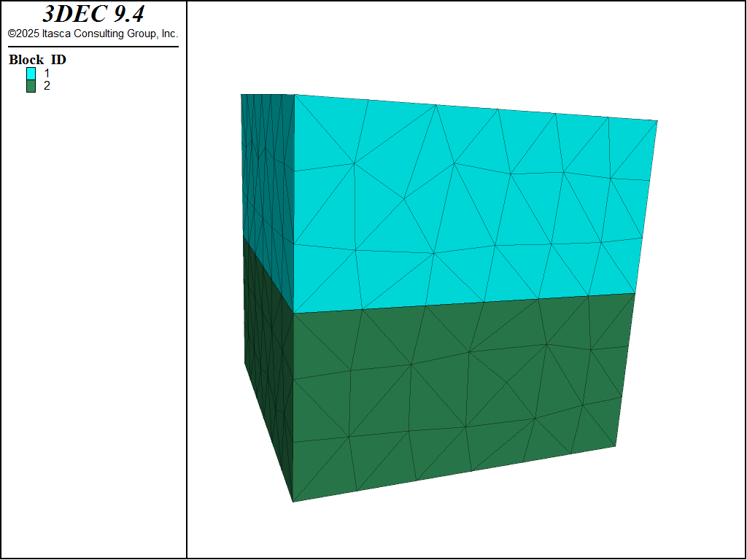Click the bottom front corner vertex of the model
747x560 pixels.
tap(293, 502)
